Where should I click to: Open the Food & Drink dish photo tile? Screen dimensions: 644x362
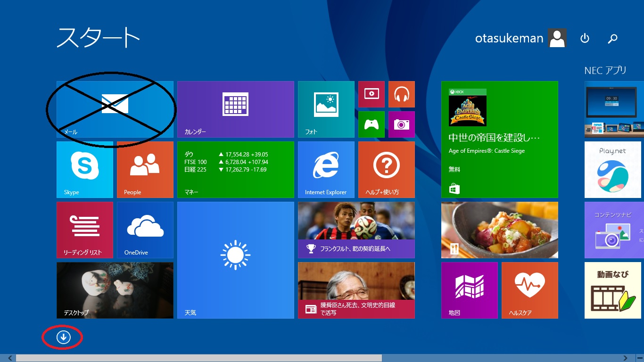tap(500, 230)
